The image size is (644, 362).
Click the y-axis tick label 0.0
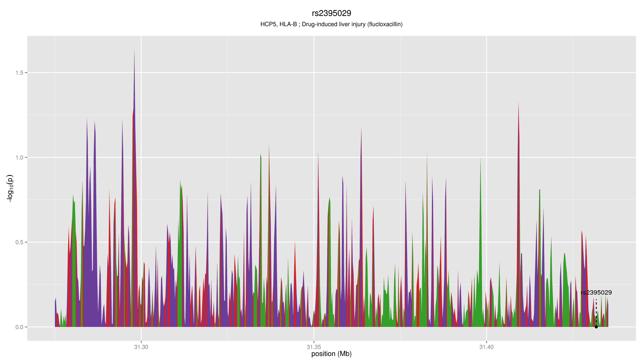pos(19,327)
